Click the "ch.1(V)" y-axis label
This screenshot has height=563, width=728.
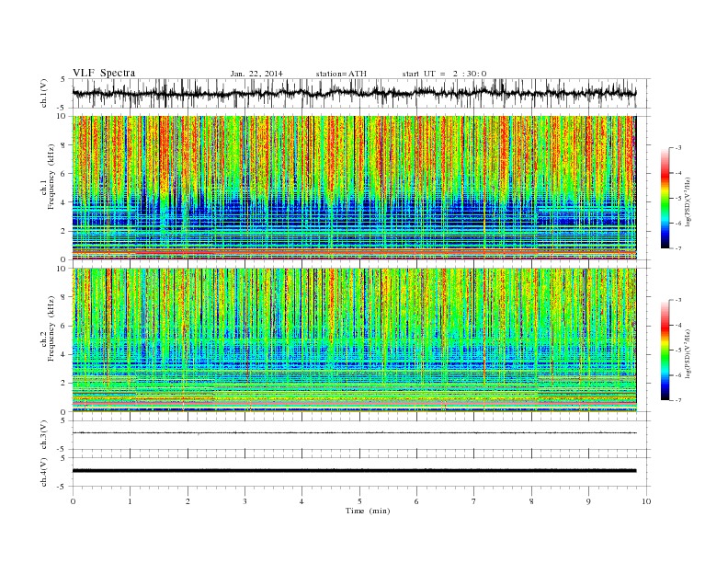44,93
